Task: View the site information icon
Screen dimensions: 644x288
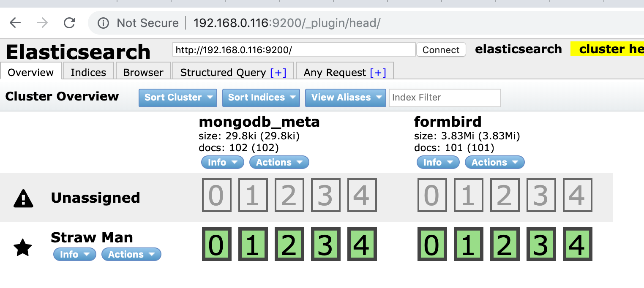Action: click(x=104, y=23)
